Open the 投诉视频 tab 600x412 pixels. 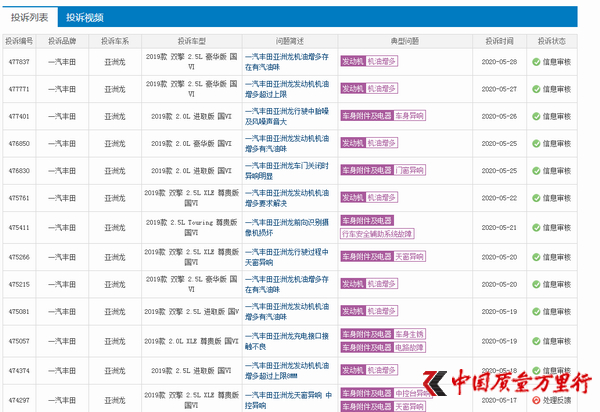(x=85, y=17)
